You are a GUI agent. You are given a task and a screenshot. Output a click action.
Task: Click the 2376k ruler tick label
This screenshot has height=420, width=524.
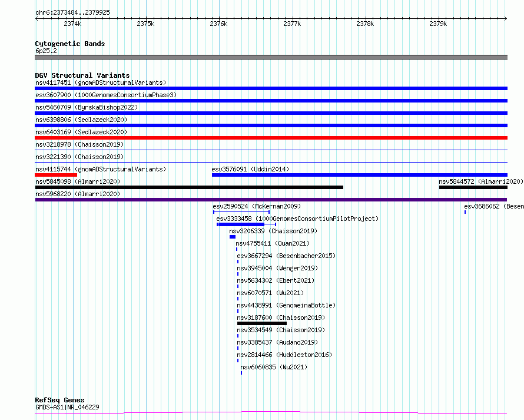[x=218, y=24]
